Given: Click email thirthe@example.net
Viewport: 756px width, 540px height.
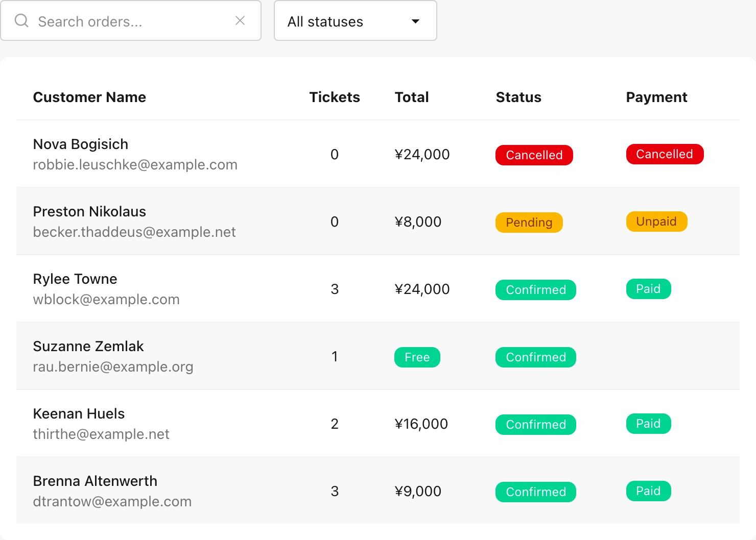Looking at the screenshot, I should click(101, 434).
